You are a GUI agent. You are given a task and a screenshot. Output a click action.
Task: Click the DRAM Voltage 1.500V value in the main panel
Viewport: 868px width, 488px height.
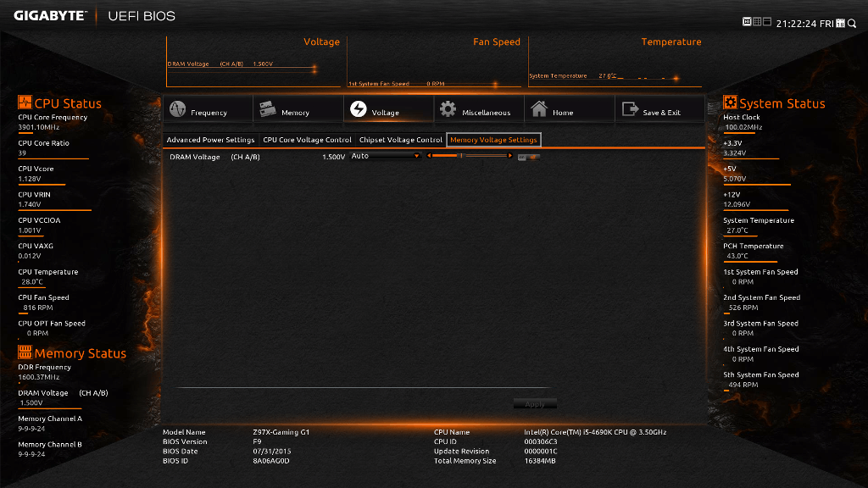333,157
